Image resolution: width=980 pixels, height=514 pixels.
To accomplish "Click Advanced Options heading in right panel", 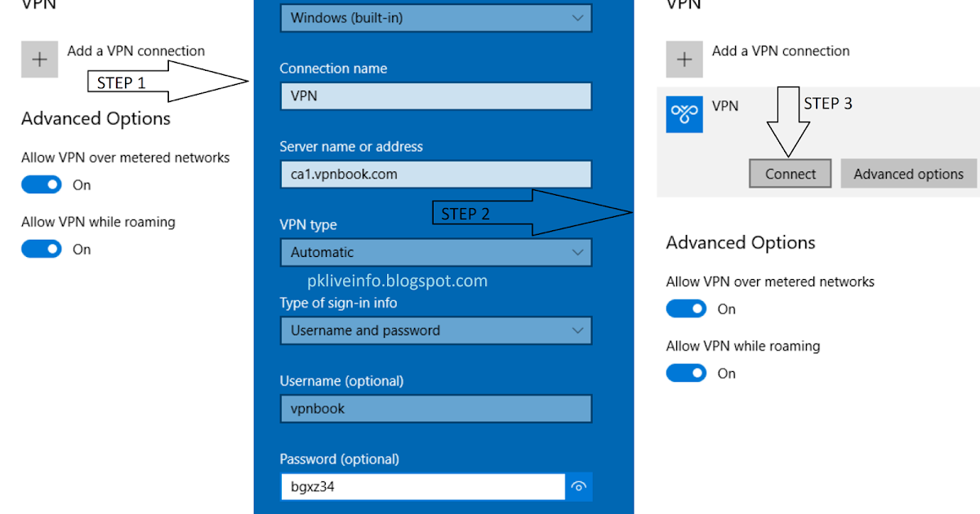I will (741, 242).
